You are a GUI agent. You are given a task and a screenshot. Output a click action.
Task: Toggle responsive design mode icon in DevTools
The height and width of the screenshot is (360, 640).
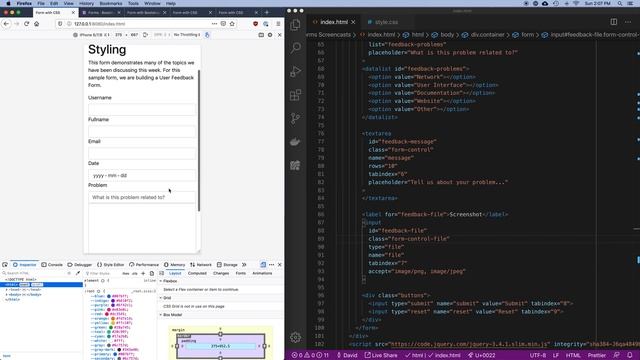point(263,264)
